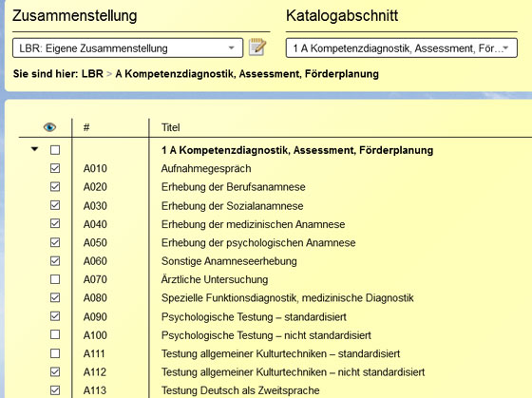
Task: Uncheck the A060 Sonstige Anamneseerhebung checkbox
Action: click(x=55, y=260)
